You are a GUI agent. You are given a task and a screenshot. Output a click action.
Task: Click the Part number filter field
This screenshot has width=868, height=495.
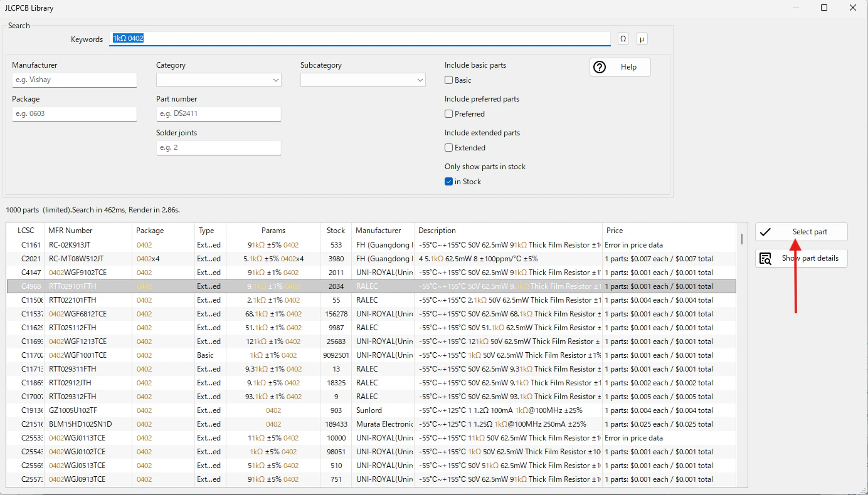pyautogui.click(x=218, y=114)
